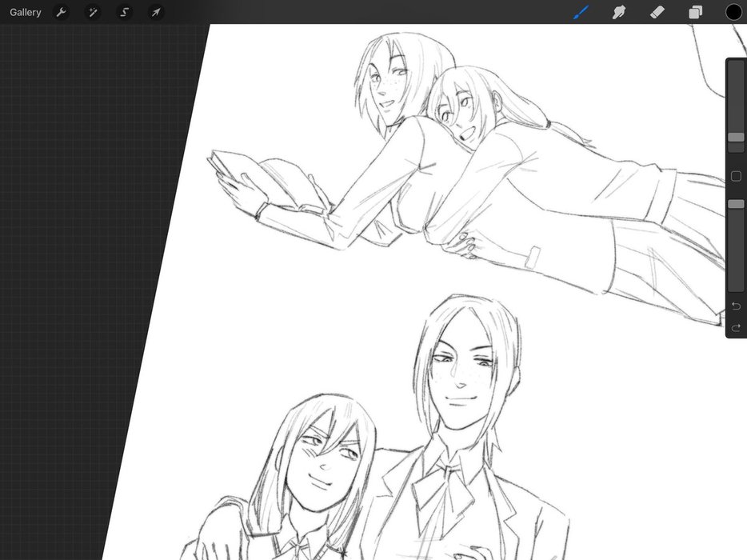Select the Smudge tool
This screenshot has width=747, height=560.
coord(618,12)
